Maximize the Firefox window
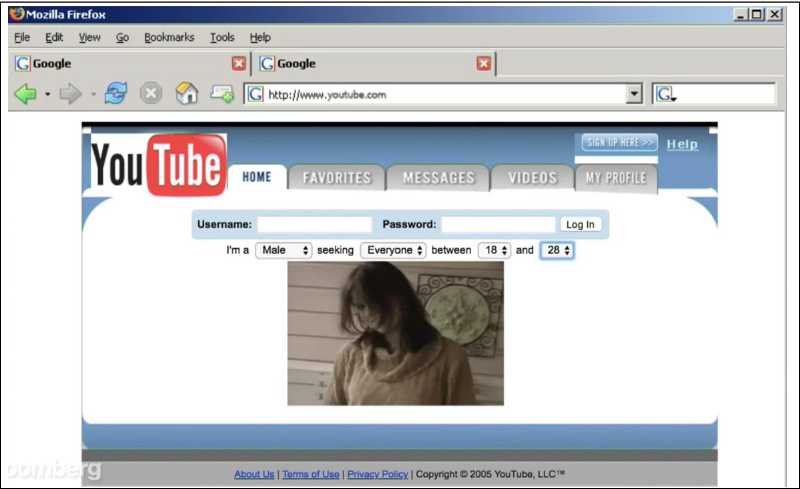 758,14
